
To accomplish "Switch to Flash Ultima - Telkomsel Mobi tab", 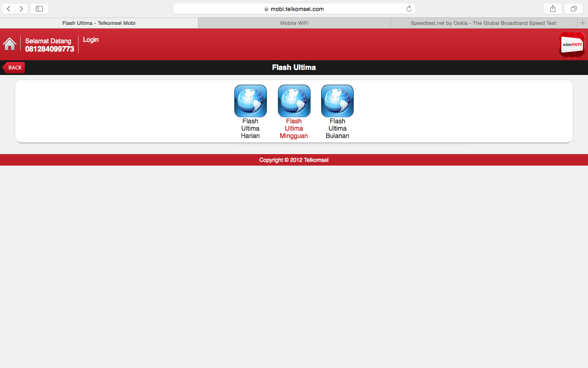I will [x=99, y=23].
